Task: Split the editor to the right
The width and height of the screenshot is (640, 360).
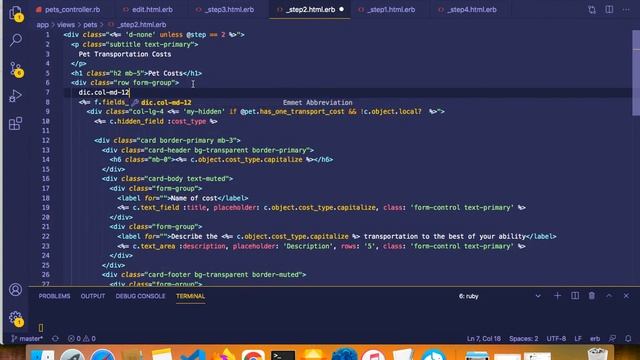Action: pos(609,9)
